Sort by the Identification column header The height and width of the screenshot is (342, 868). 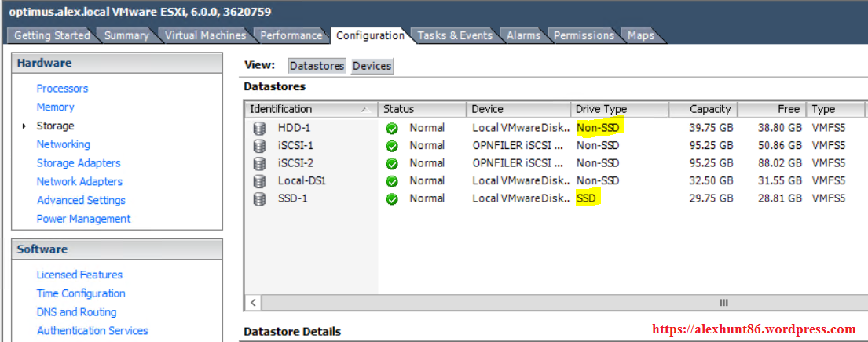point(311,109)
